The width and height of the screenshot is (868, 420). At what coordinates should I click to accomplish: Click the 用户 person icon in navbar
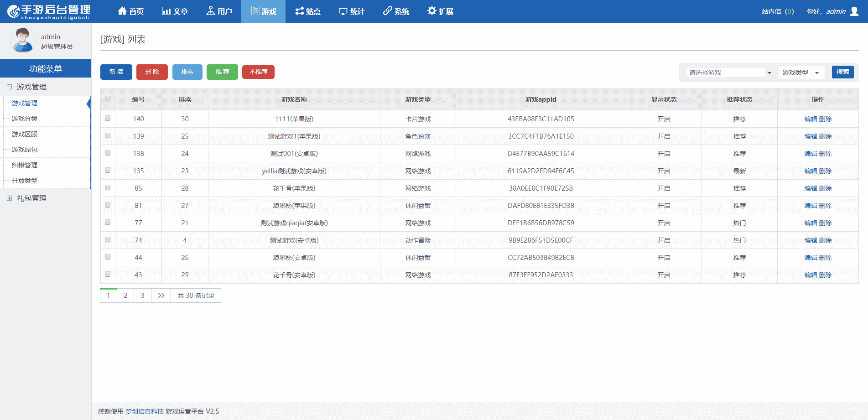210,11
